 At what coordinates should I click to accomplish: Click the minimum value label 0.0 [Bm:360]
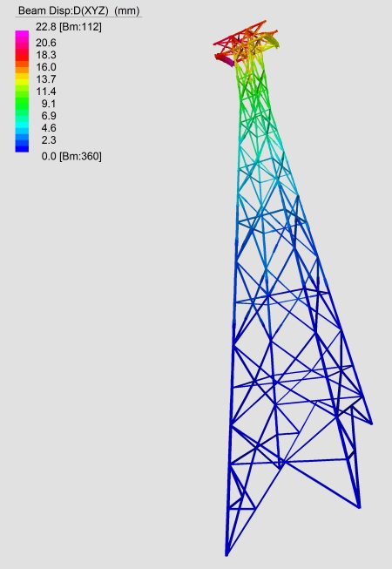click(71, 156)
